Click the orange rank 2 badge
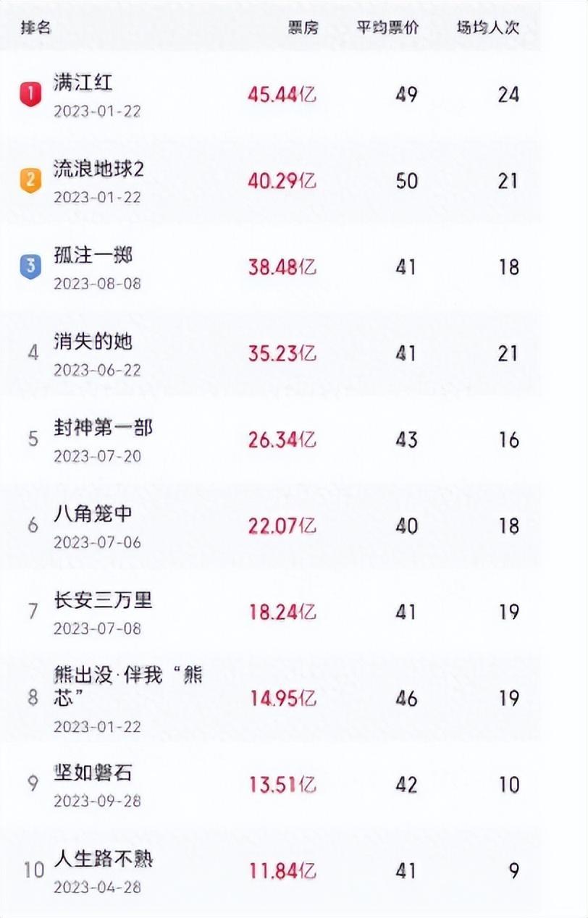The width and height of the screenshot is (588, 918). [x=30, y=180]
